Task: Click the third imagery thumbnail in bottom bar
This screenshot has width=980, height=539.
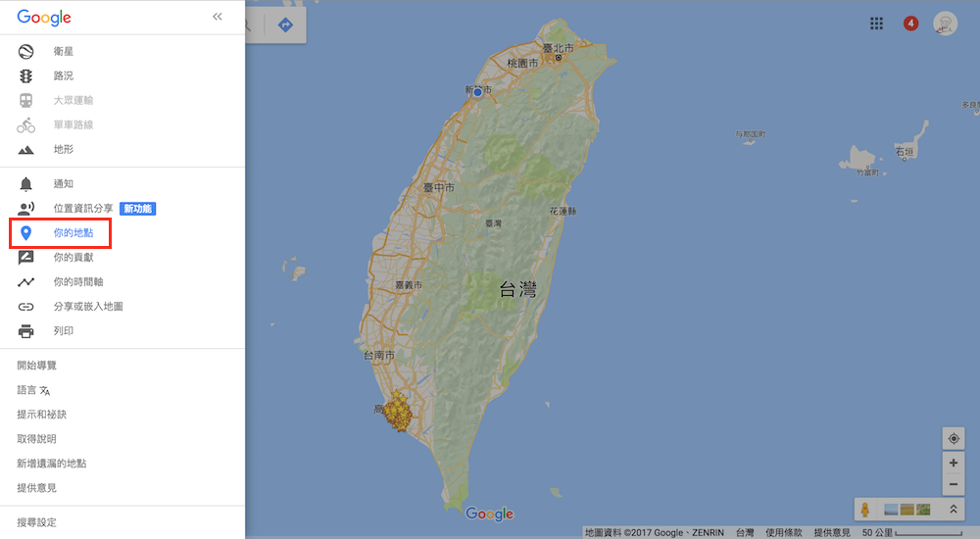Action: click(923, 511)
